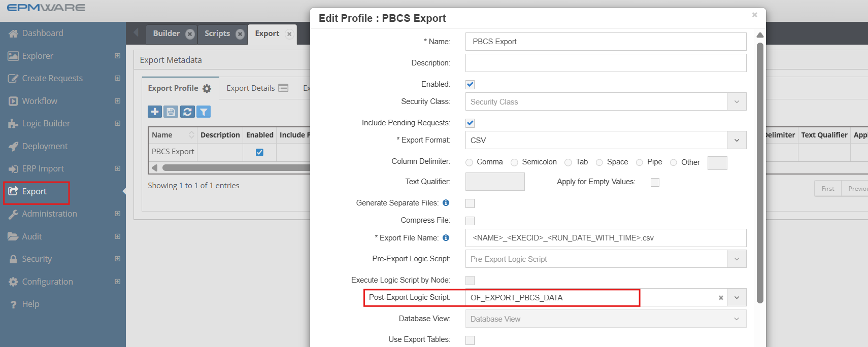Expand the Explorer menu in sidebar
This screenshot has width=868, height=347.
pyautogui.click(x=117, y=56)
